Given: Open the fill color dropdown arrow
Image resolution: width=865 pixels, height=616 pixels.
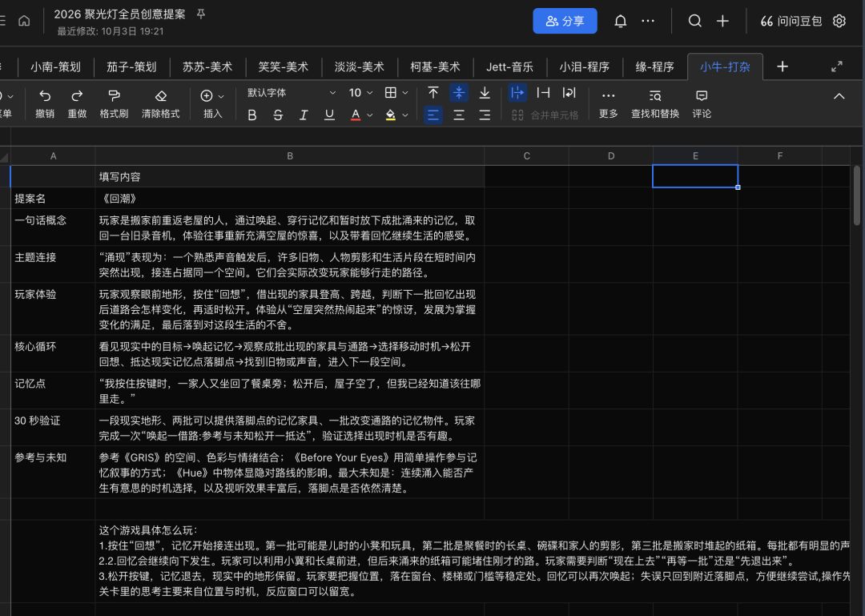Looking at the screenshot, I should click(x=405, y=115).
